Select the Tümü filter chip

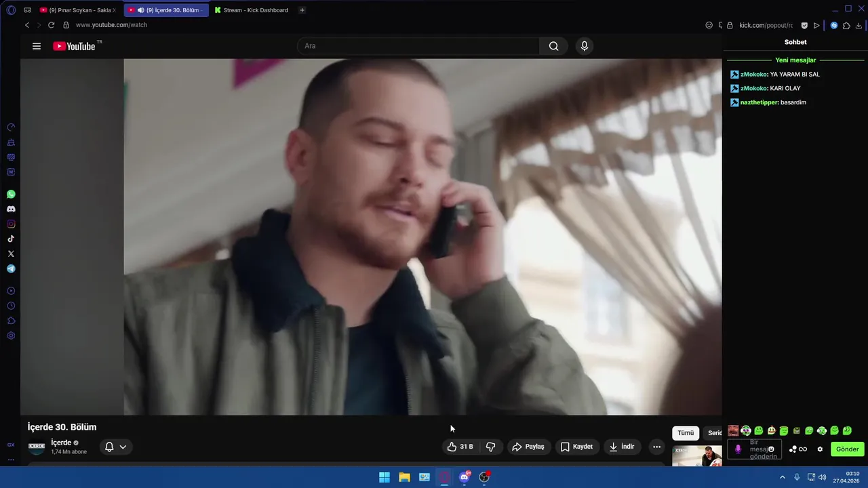[686, 433]
